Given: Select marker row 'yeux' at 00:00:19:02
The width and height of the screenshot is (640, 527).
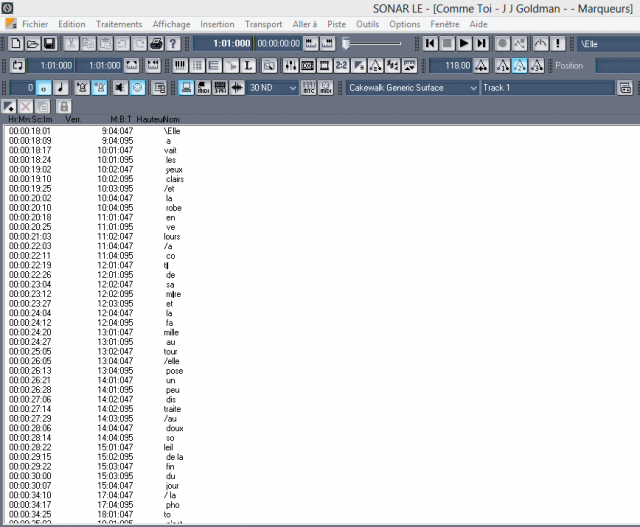Looking at the screenshot, I should pyautogui.click(x=96, y=169).
